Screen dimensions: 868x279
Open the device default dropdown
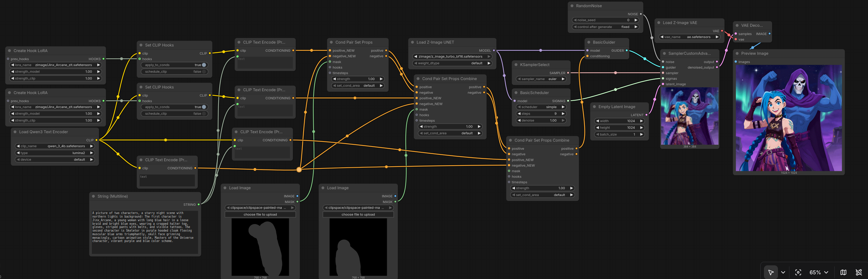pyautogui.click(x=55, y=160)
